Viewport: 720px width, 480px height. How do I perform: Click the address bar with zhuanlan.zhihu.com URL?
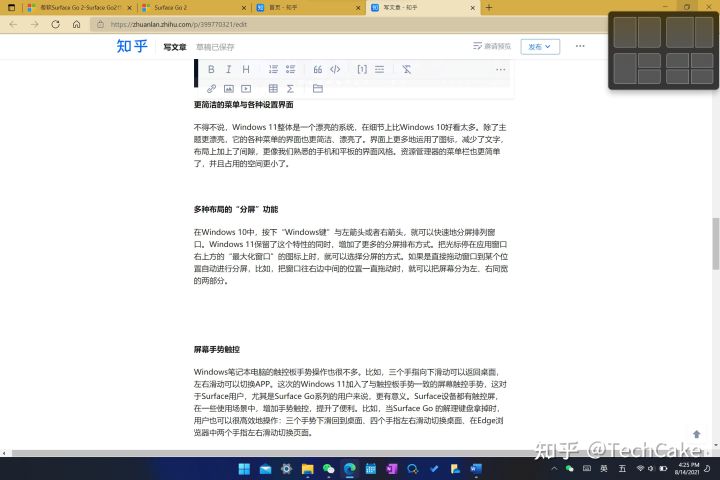[349, 24]
